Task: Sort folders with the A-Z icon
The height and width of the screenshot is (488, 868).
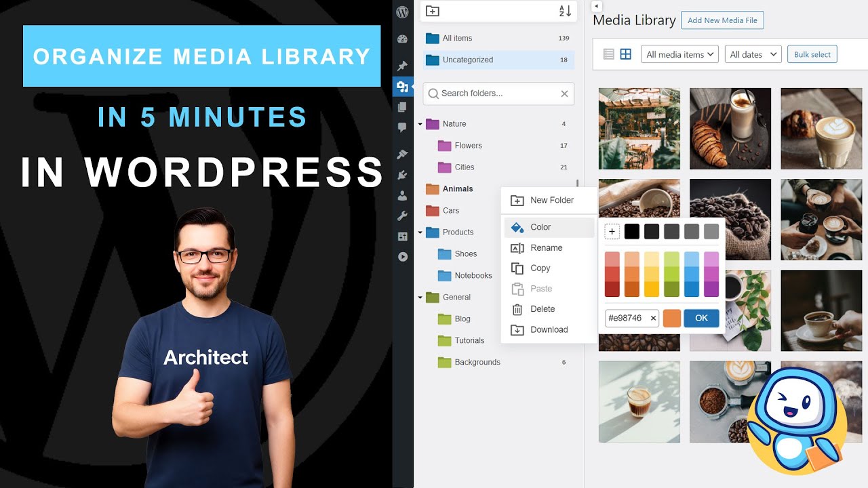Action: coord(565,11)
